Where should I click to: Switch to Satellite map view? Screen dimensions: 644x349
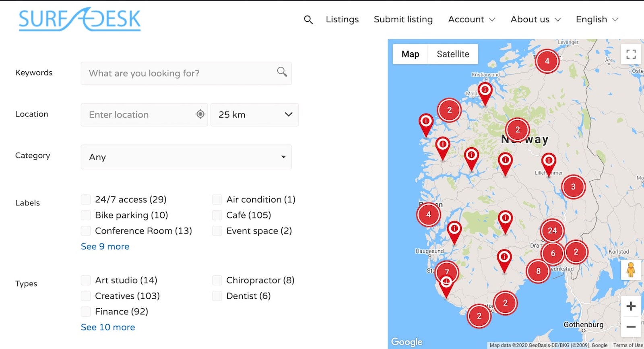click(x=453, y=54)
